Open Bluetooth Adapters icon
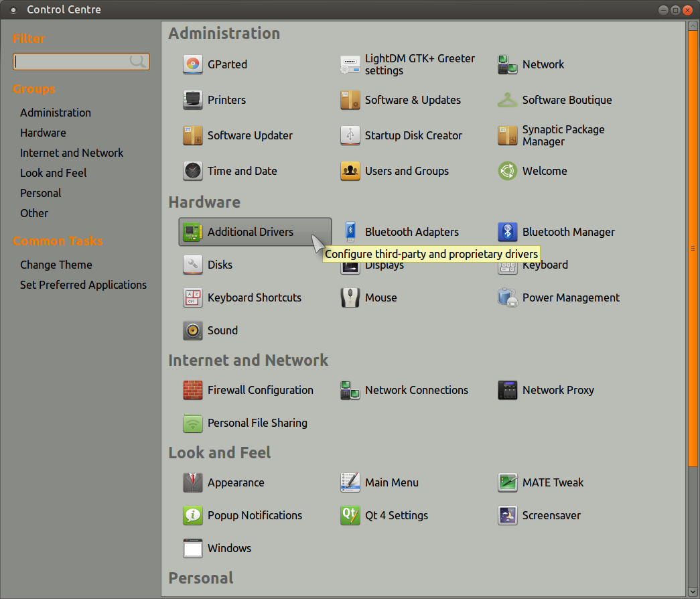700x599 pixels. point(350,232)
